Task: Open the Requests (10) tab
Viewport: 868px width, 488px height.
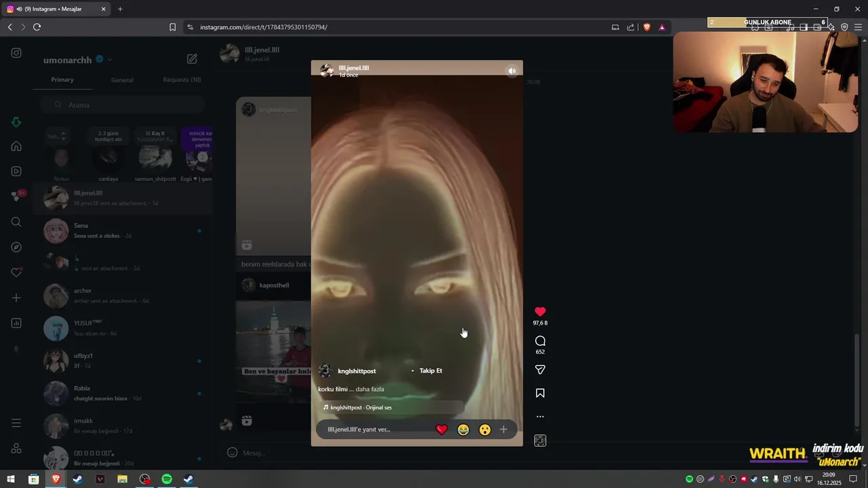Action: coord(182,80)
